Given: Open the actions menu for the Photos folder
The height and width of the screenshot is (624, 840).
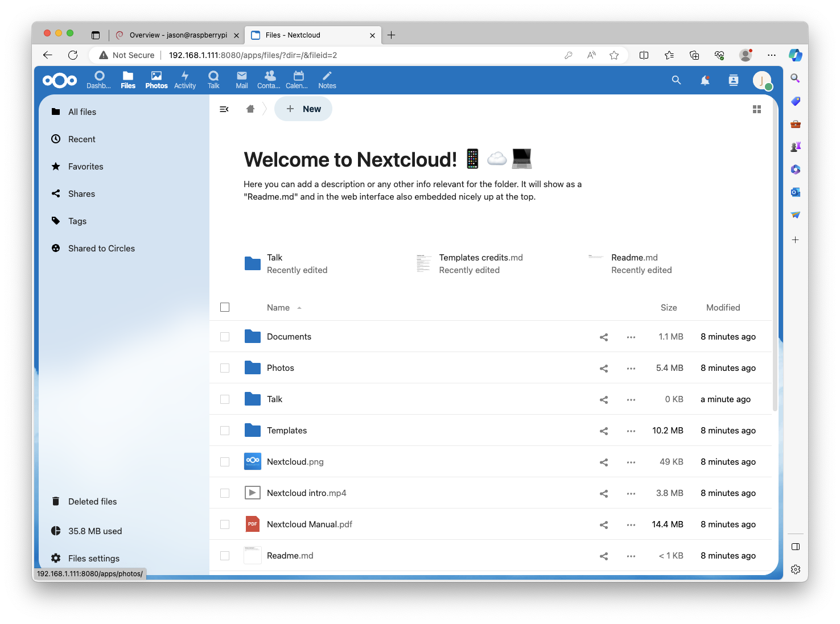Looking at the screenshot, I should pos(631,368).
